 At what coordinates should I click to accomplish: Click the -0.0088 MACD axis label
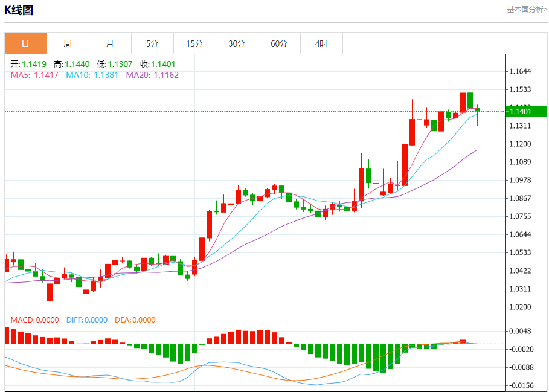point(520,367)
